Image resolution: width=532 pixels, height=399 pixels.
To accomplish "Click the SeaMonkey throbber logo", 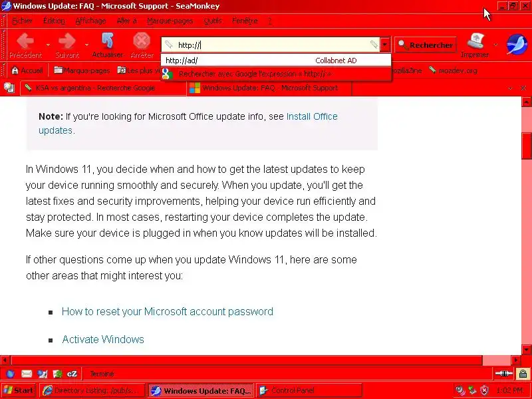I will click(517, 45).
